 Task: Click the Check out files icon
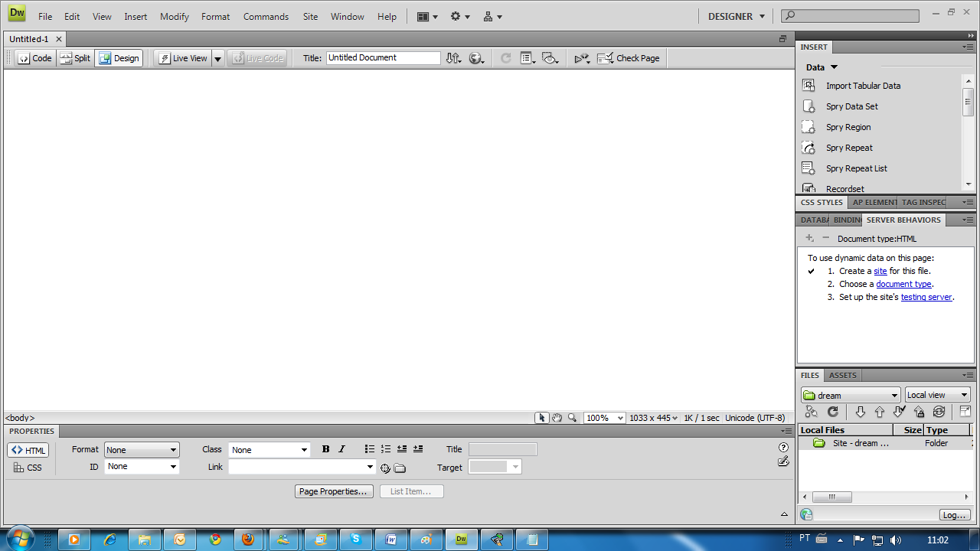click(900, 412)
